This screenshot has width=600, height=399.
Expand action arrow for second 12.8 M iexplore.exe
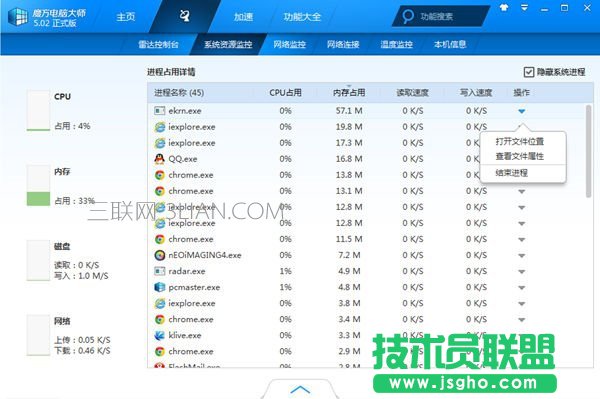point(522,223)
